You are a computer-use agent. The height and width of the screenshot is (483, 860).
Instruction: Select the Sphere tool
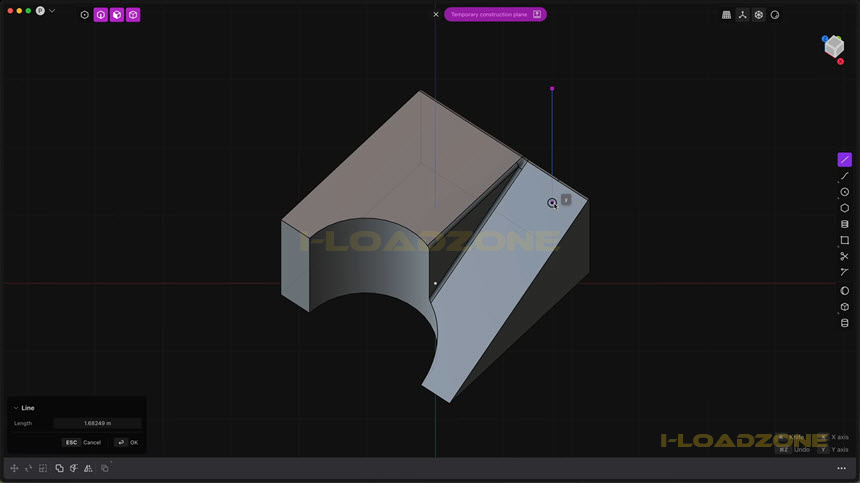pos(845,291)
